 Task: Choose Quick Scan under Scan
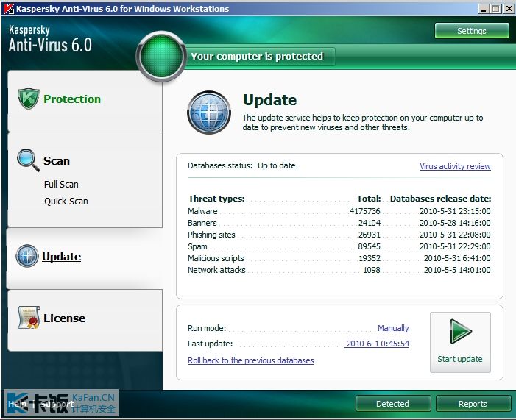(66, 202)
